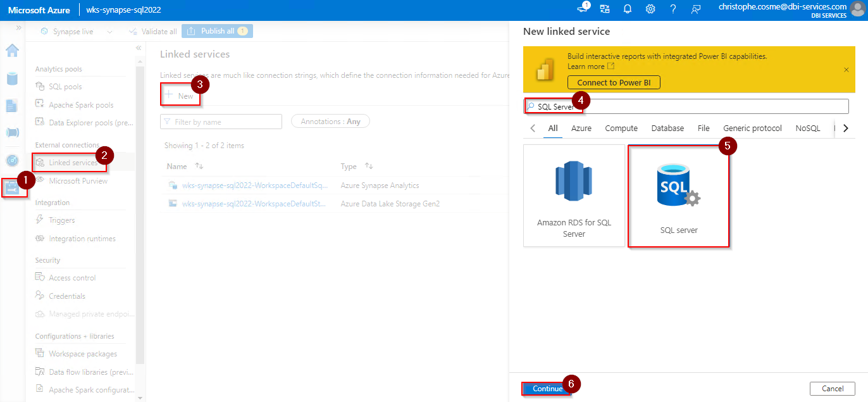Collapse the Manage side panel
This screenshot has height=402, width=868.
pyautogui.click(x=139, y=48)
